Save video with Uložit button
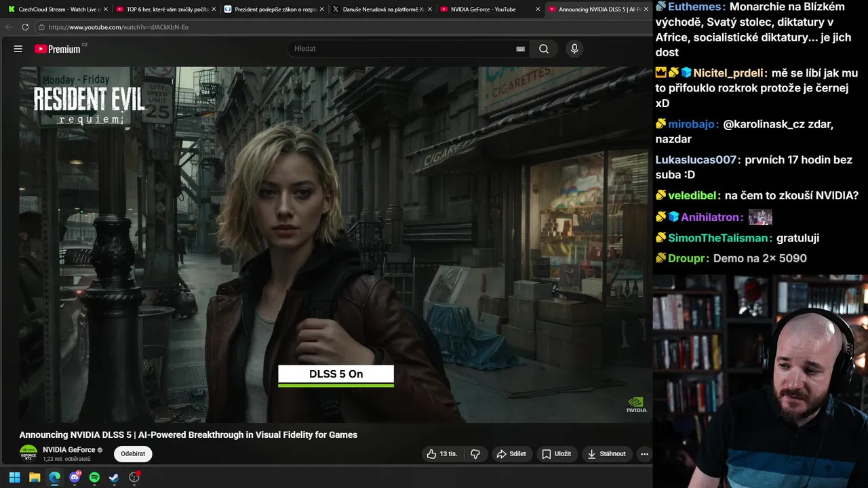Image resolution: width=868 pixels, height=488 pixels. click(556, 454)
